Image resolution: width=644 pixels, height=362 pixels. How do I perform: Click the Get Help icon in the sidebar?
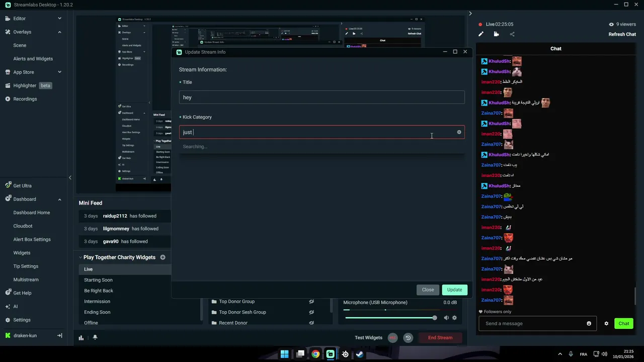(8, 293)
